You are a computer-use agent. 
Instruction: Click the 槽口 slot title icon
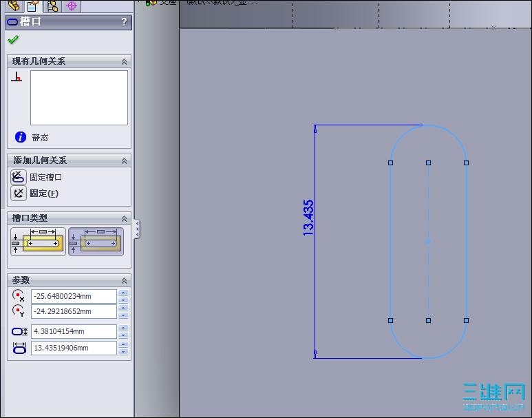coord(12,22)
